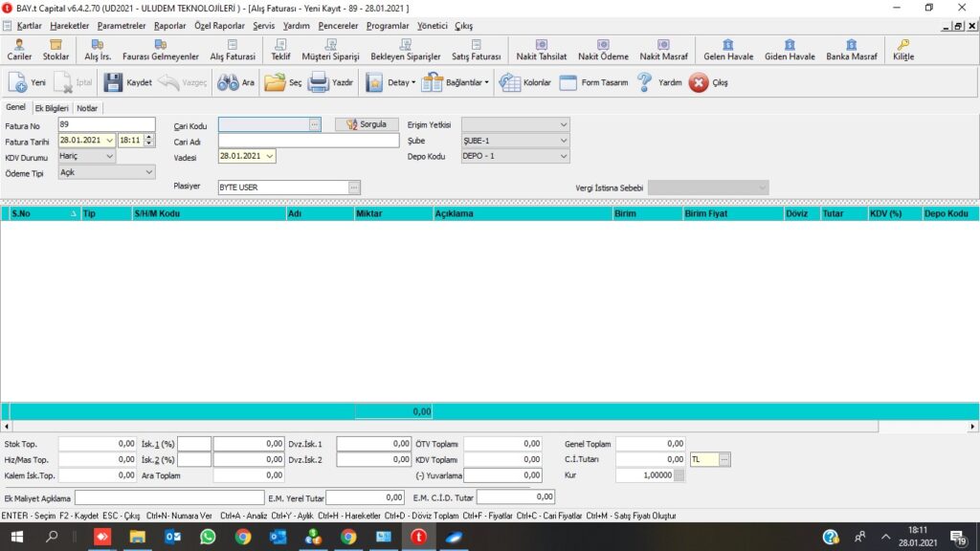The height and width of the screenshot is (551, 980).
Task: Open the Depo Kodu dropdown
Action: tap(563, 156)
